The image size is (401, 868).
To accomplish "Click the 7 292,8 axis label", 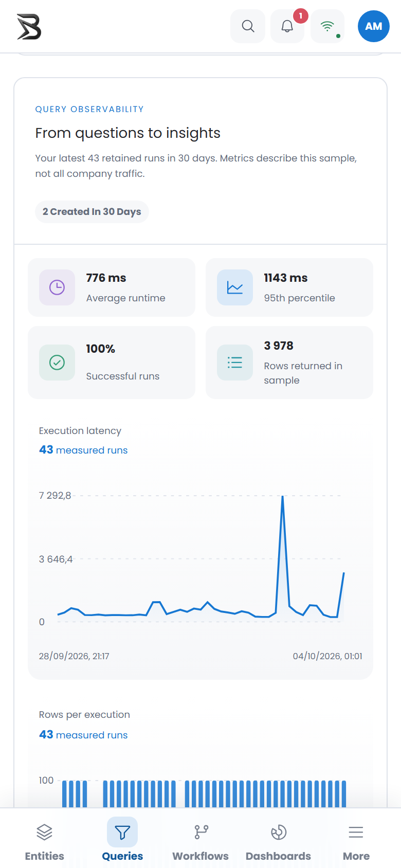I will (55, 496).
